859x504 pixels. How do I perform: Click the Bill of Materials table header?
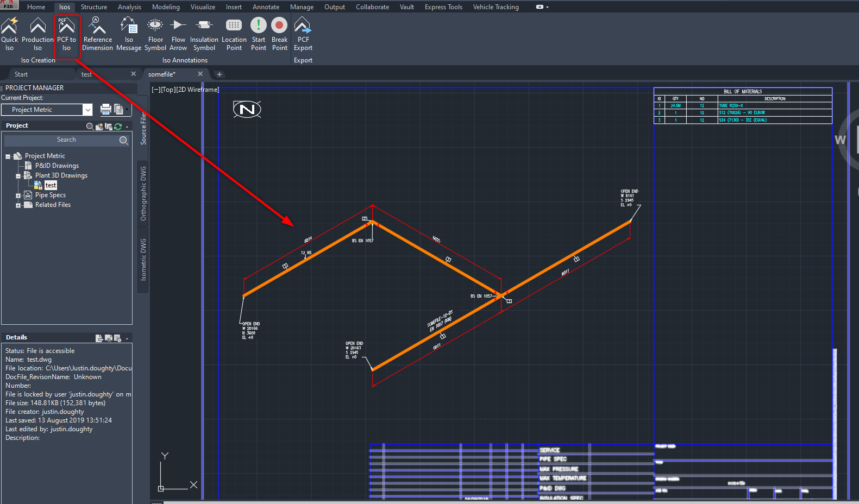(x=743, y=91)
